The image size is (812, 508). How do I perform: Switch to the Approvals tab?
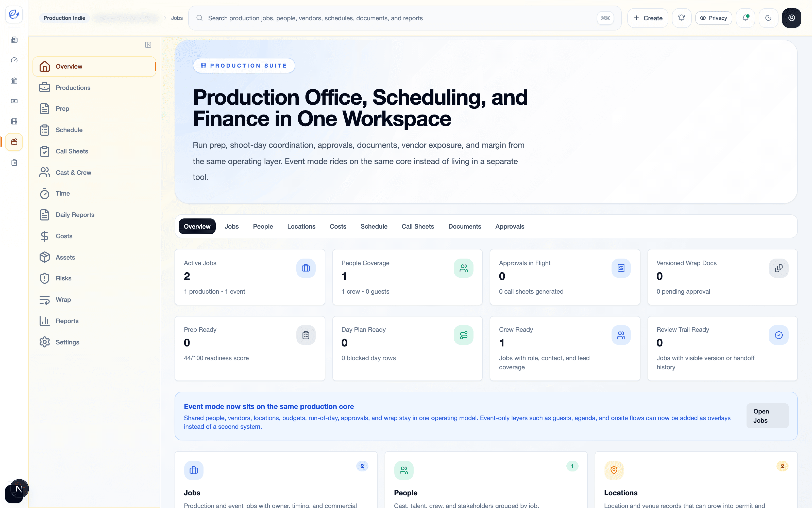(510, 227)
